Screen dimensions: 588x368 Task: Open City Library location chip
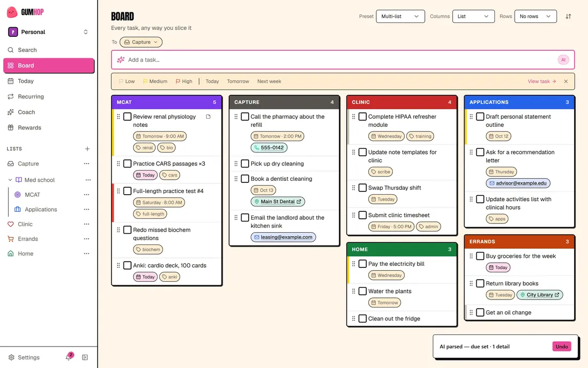[540, 295]
